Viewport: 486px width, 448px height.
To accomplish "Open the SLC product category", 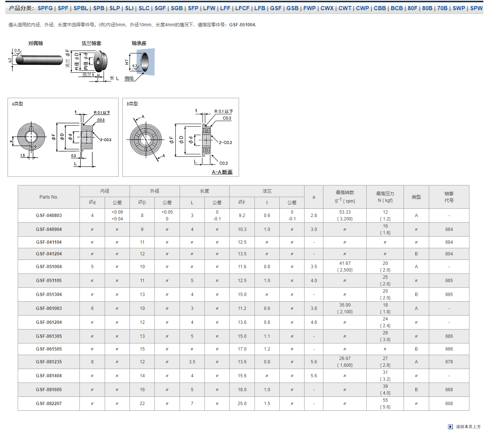I will point(144,8).
